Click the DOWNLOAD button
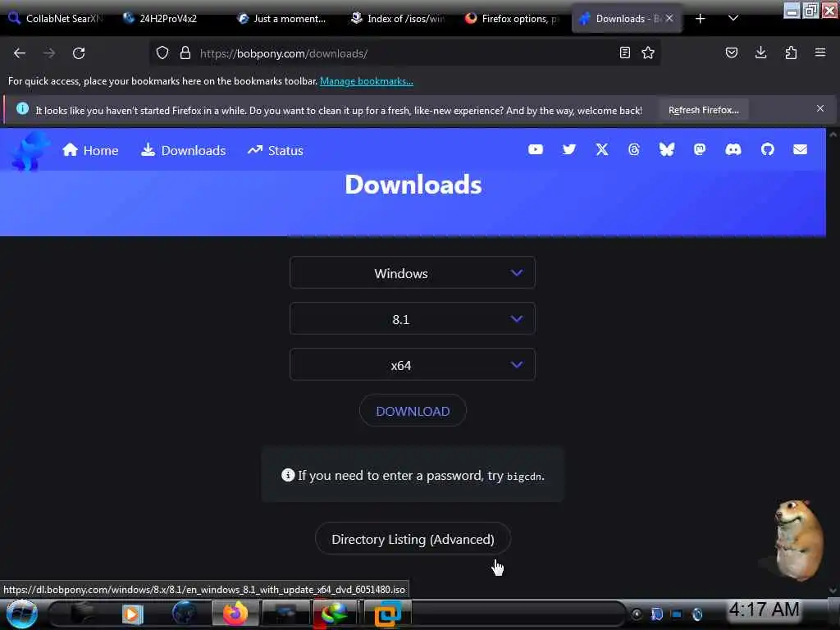840x630 pixels. (413, 411)
